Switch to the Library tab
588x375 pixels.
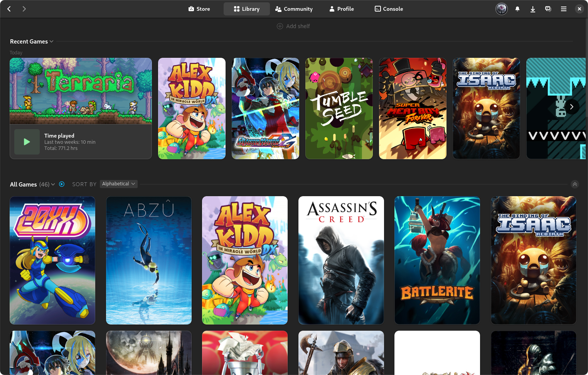click(x=247, y=9)
